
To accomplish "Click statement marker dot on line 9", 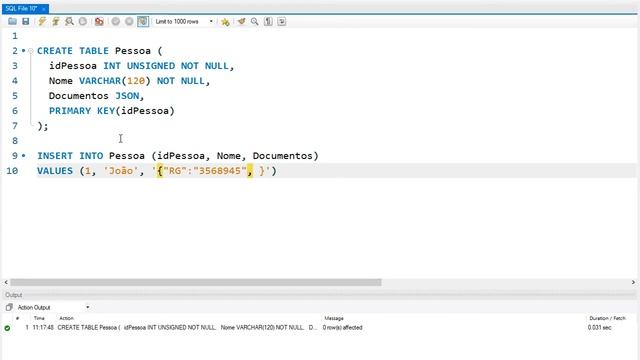I will pos(23,156).
